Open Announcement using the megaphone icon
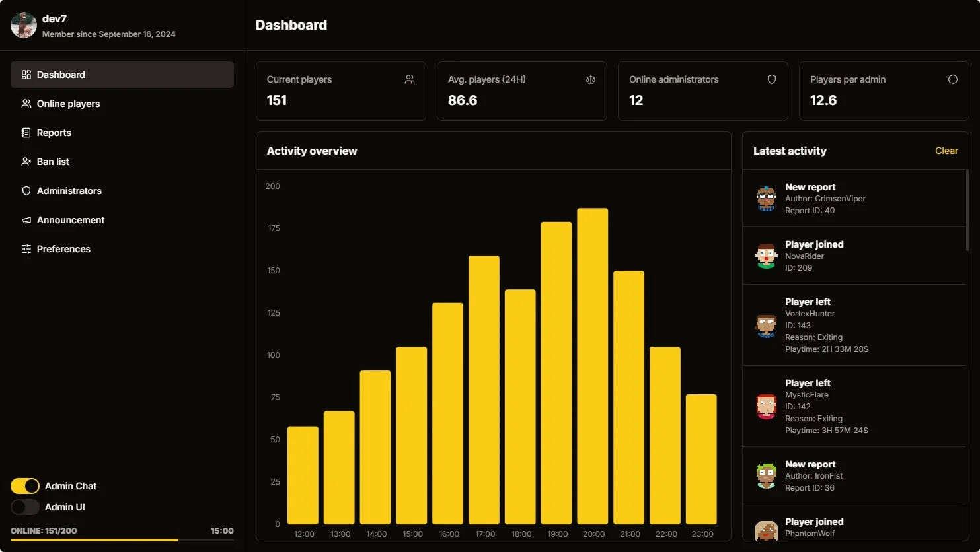 pos(26,220)
